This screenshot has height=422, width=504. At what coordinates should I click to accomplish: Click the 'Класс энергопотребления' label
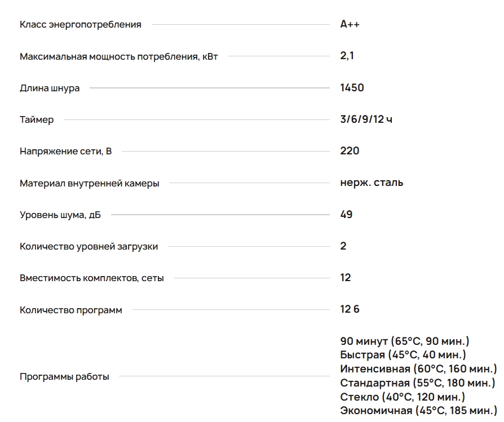(80, 25)
